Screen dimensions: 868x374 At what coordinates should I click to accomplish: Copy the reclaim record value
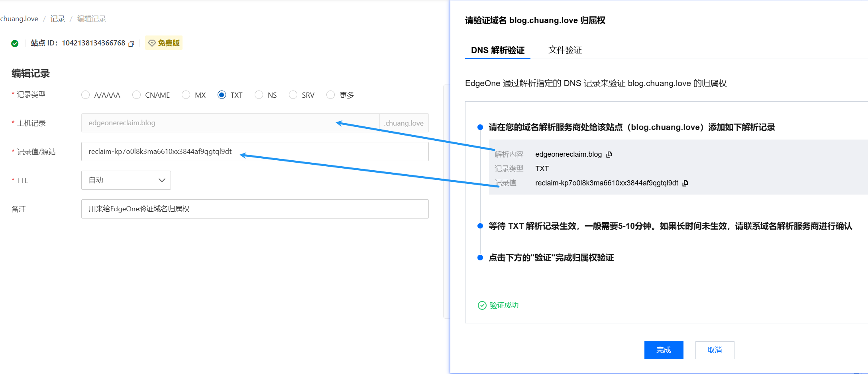[685, 183]
